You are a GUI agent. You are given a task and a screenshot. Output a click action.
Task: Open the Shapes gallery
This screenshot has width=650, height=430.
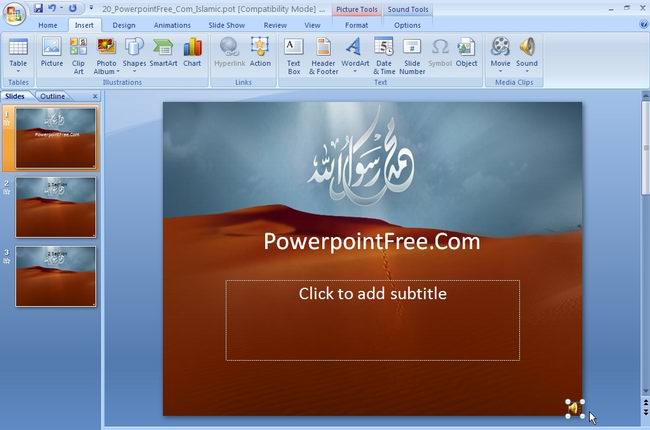(134, 55)
